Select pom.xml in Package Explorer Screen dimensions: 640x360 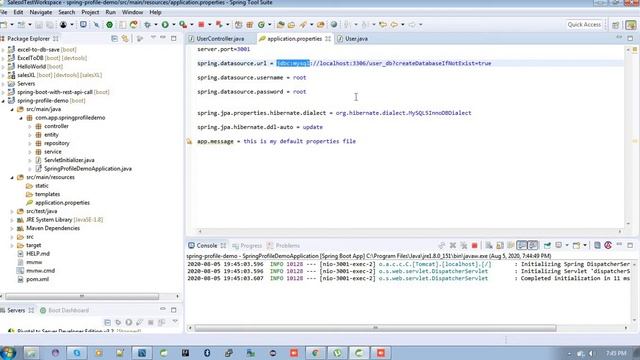37,279
